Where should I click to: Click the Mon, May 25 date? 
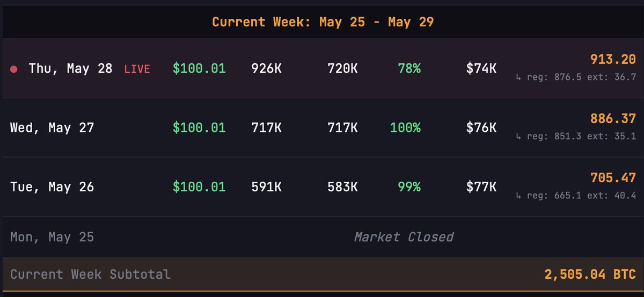coord(52,237)
